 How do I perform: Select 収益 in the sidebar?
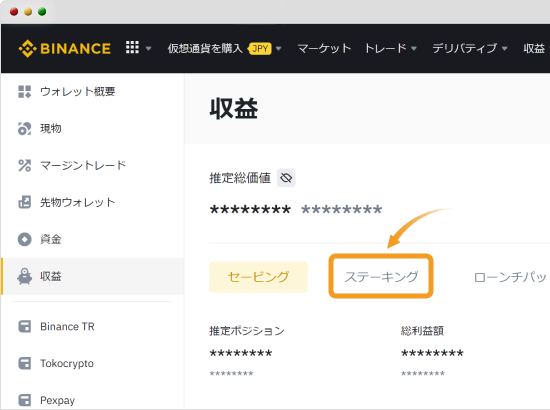click(x=93, y=276)
